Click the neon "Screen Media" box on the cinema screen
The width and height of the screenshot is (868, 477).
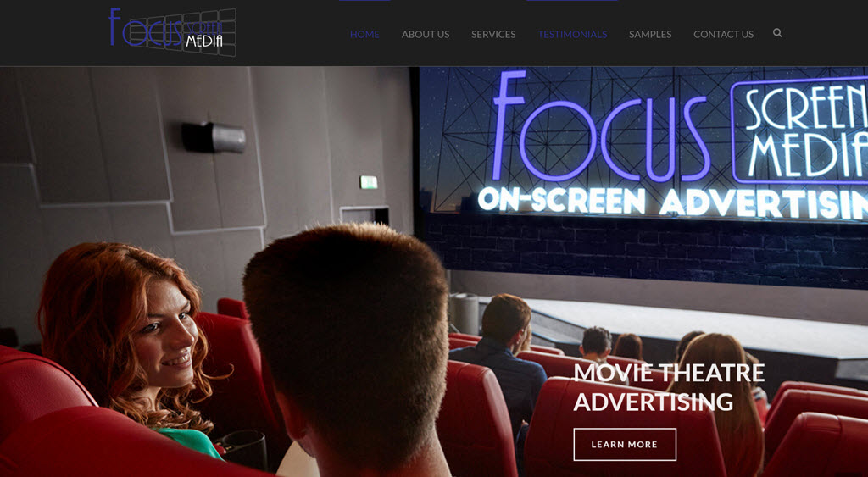pos(799,130)
